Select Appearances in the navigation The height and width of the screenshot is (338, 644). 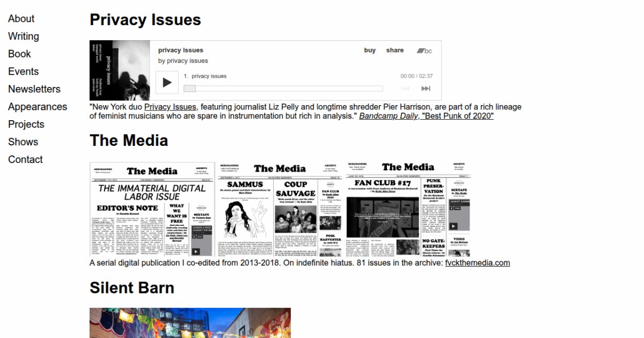(38, 107)
